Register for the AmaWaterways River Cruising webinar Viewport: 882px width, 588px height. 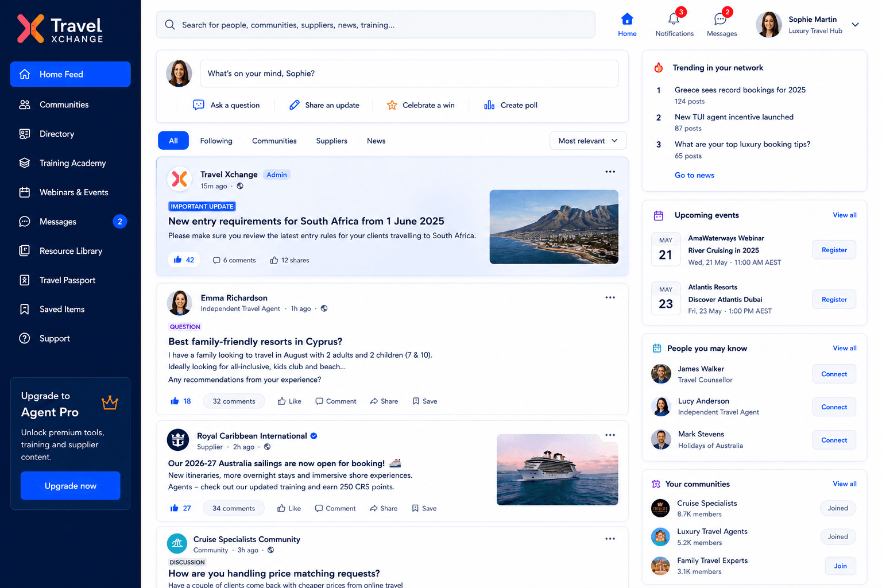834,250
